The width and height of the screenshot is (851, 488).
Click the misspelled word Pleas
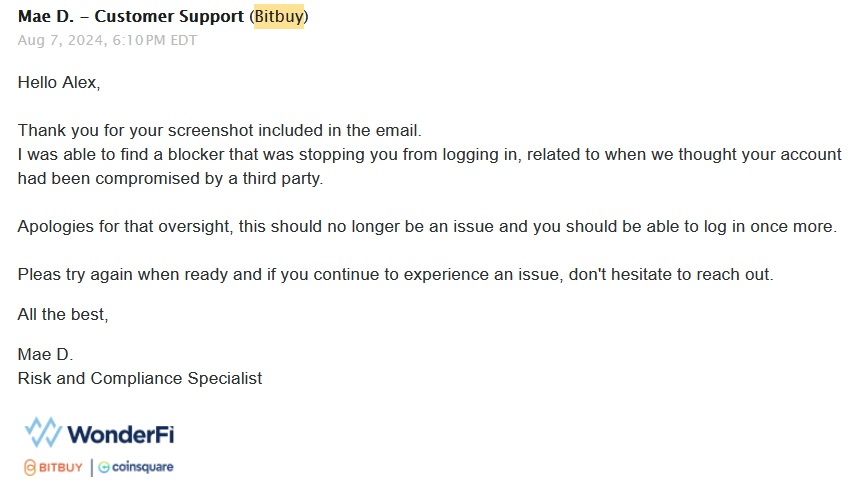[x=39, y=274]
